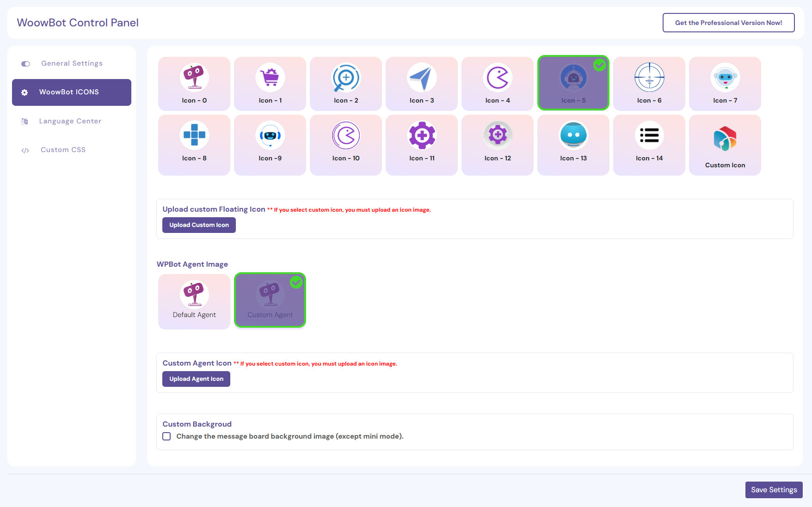
Task: Click the WPBot Agent Image heading
Action: (x=192, y=264)
